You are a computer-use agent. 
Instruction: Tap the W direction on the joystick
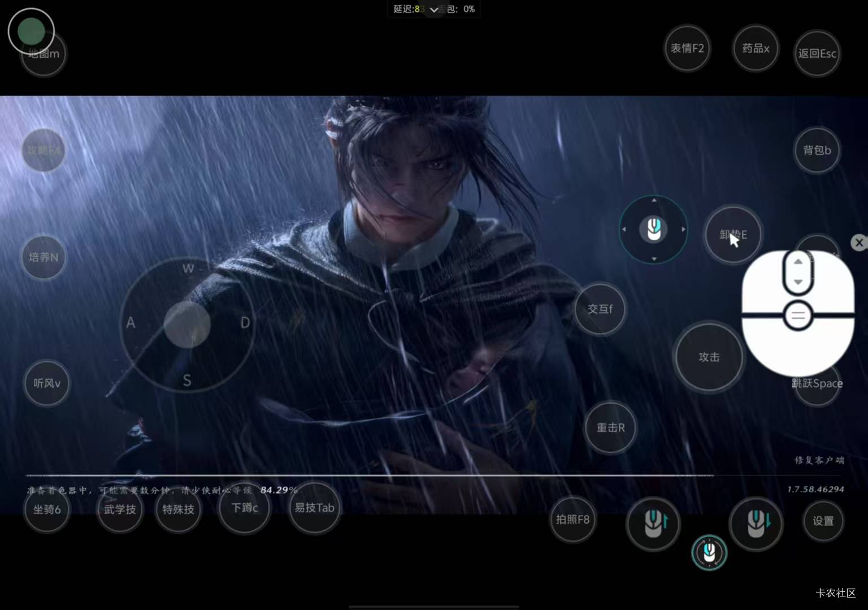(188, 269)
